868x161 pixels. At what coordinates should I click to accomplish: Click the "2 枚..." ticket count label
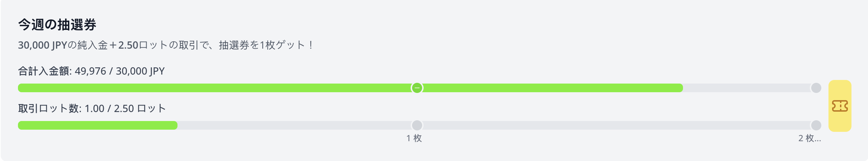tap(809, 138)
